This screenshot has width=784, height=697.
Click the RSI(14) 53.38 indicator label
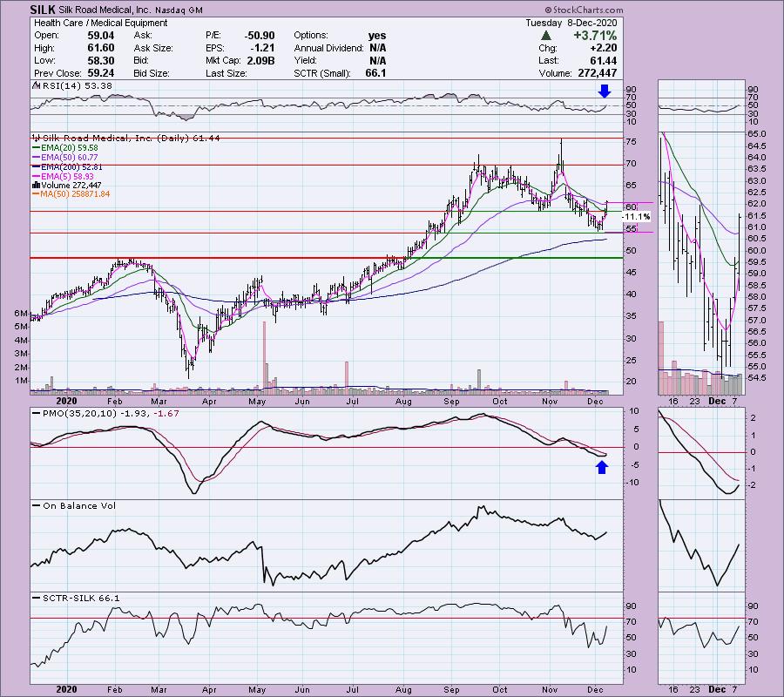78,85
